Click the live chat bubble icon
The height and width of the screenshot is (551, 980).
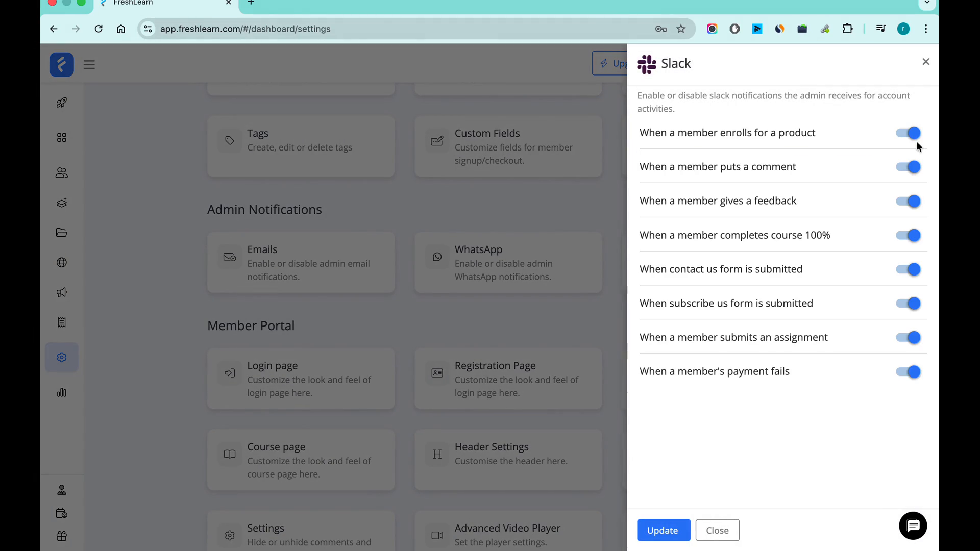tap(913, 525)
